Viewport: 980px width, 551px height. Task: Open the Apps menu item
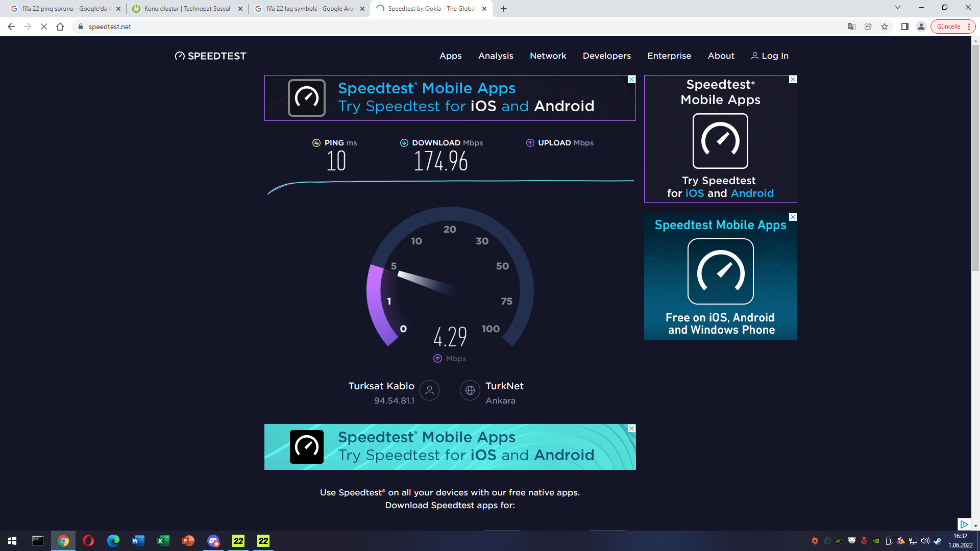click(450, 56)
